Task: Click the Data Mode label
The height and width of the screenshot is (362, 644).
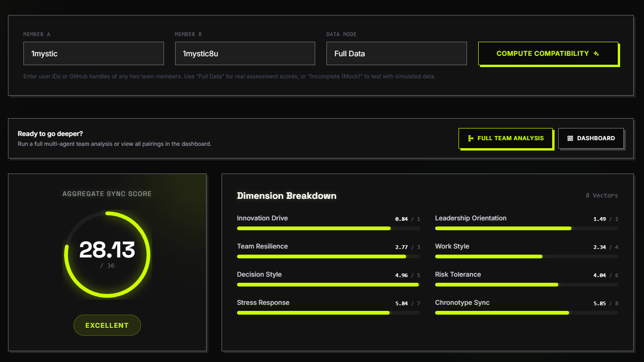Action: (x=341, y=34)
